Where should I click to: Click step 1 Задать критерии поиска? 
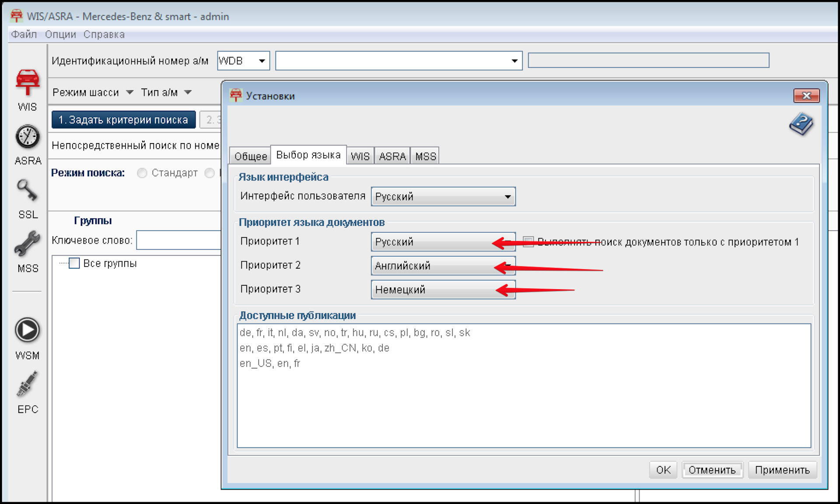pyautogui.click(x=123, y=119)
